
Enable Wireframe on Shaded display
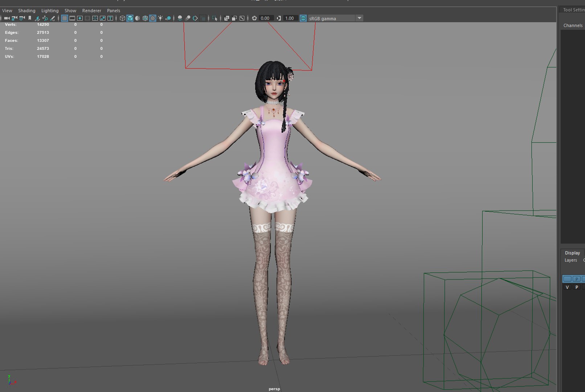(145, 18)
